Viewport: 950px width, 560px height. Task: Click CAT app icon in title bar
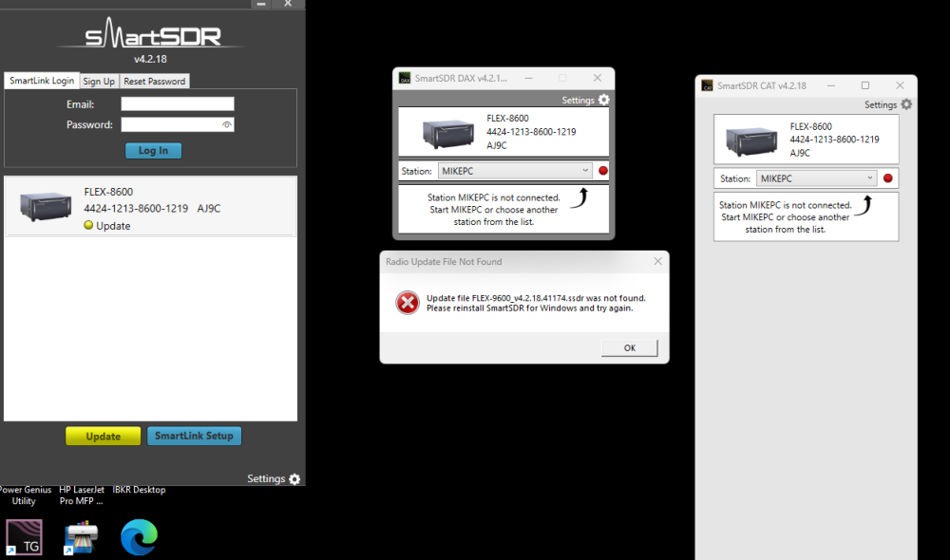click(707, 85)
